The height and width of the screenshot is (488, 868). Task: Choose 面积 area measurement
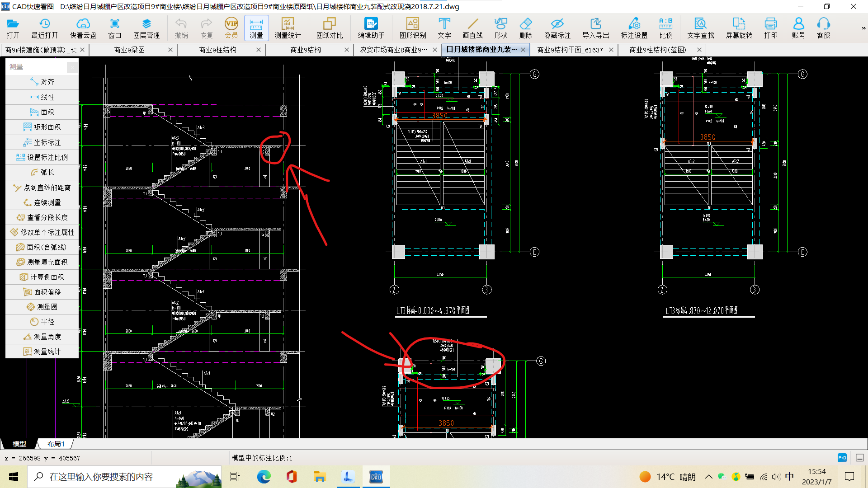click(42, 112)
